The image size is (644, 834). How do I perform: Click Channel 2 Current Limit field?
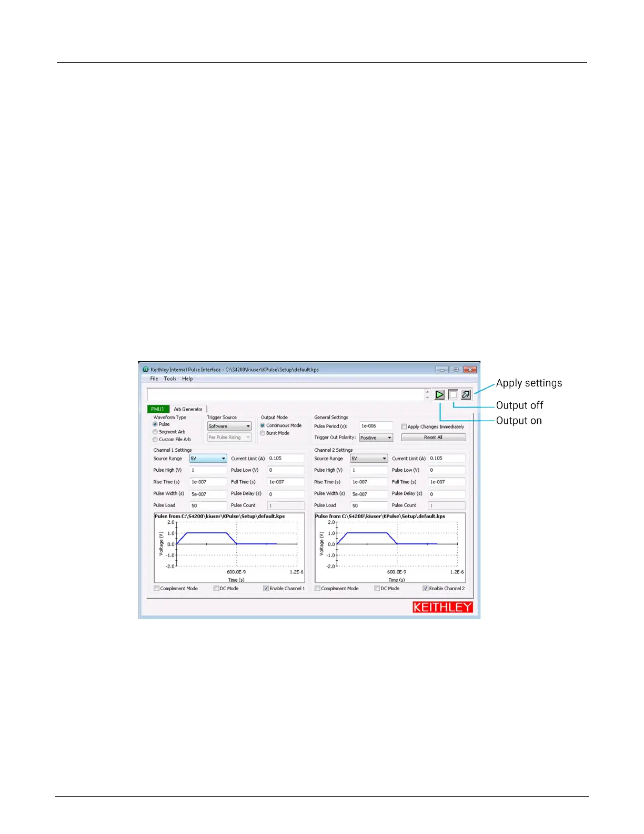[447, 458]
